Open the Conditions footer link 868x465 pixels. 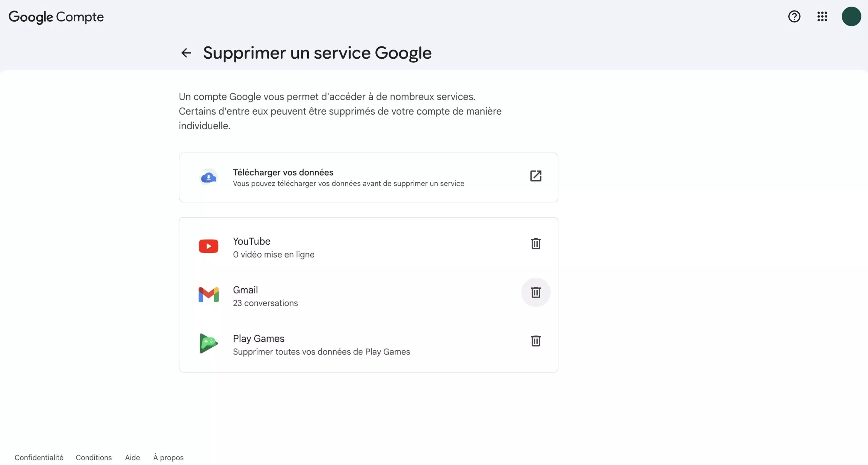click(94, 458)
